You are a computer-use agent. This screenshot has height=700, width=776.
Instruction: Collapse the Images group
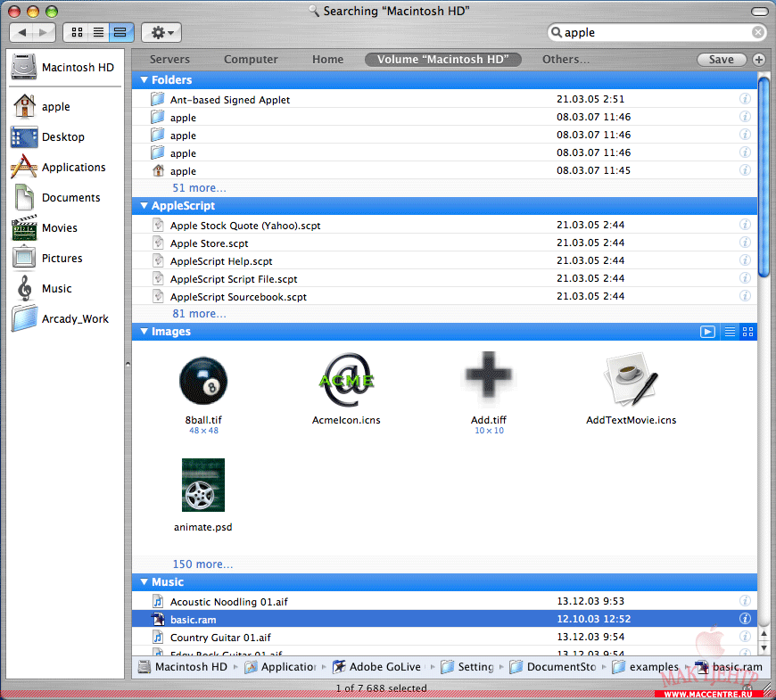[144, 331]
